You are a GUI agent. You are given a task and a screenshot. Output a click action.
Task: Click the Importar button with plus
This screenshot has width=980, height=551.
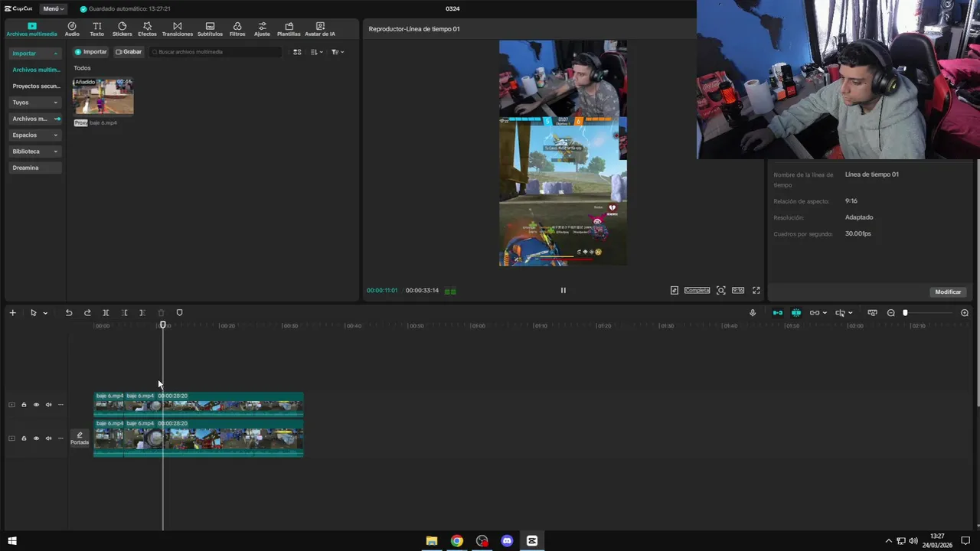point(91,52)
